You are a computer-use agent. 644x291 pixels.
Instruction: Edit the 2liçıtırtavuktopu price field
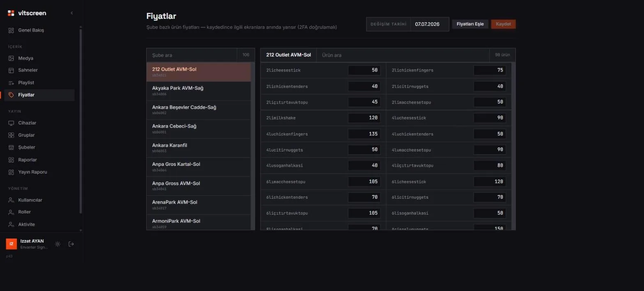tap(364, 102)
